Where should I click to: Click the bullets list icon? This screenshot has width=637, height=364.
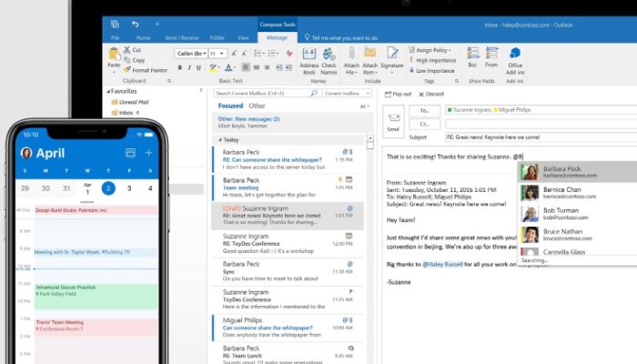[258, 53]
